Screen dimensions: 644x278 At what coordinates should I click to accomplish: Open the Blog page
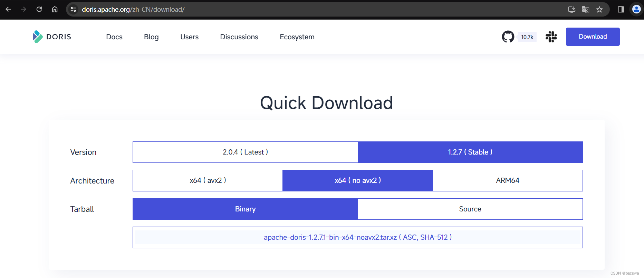pos(151,37)
